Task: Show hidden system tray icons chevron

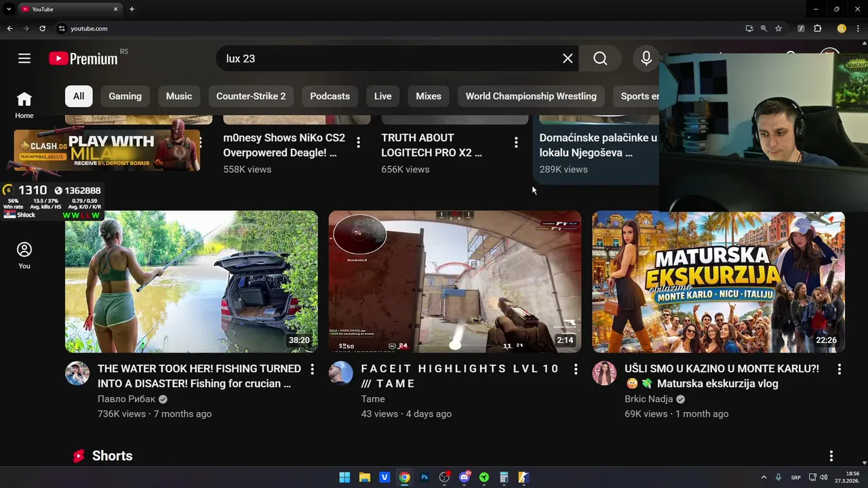Action: point(764,477)
